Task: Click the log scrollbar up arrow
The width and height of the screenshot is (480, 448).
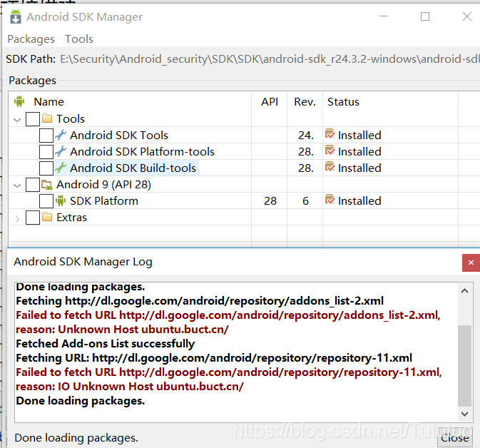Action: pyautogui.click(x=464, y=290)
